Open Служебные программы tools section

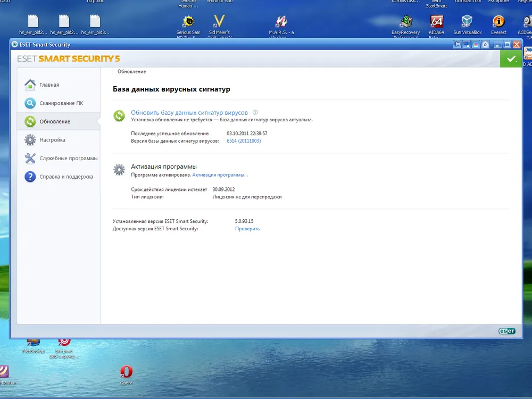[x=68, y=158]
